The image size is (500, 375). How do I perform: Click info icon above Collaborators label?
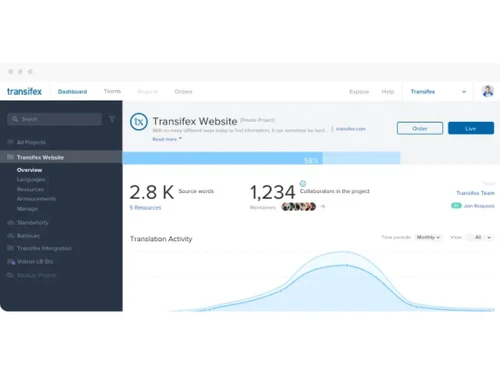[x=303, y=183]
